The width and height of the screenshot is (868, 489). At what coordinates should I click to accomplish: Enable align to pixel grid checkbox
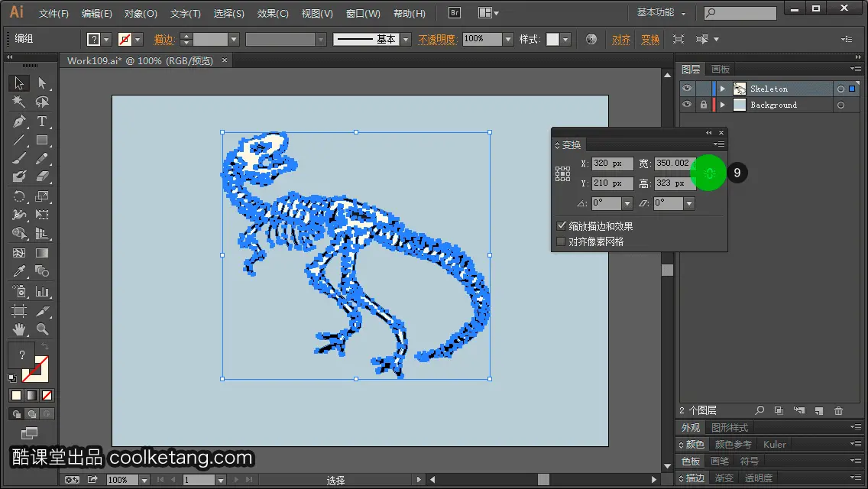click(x=562, y=241)
